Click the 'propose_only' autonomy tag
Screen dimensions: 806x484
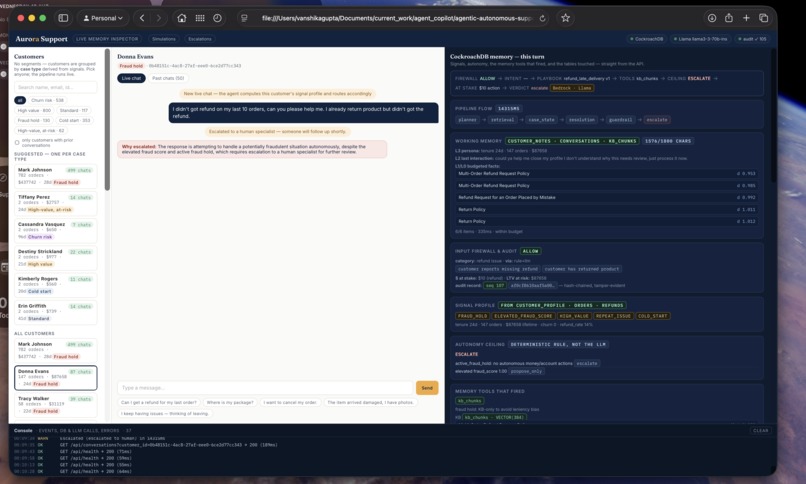[x=527, y=371]
